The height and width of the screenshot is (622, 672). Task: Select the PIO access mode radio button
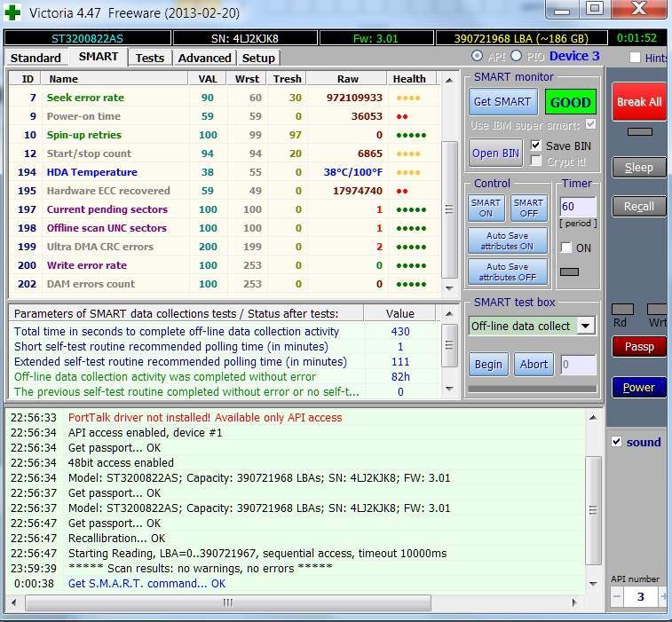[x=516, y=57]
